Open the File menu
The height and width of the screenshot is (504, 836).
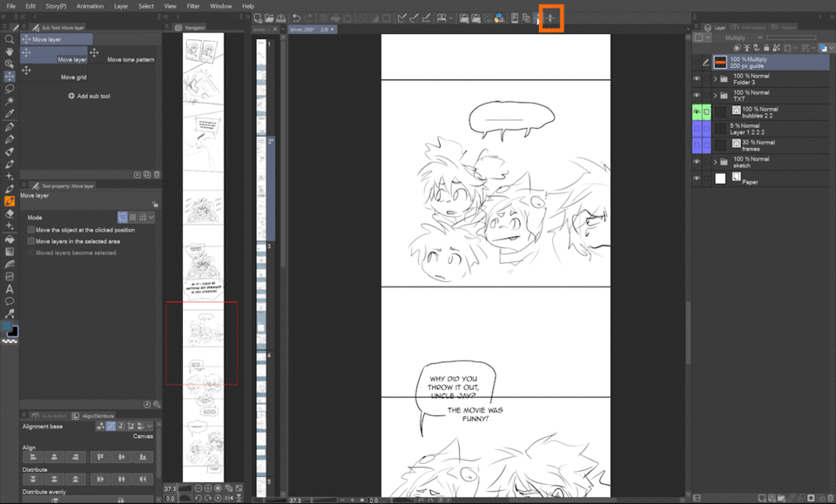click(10, 6)
